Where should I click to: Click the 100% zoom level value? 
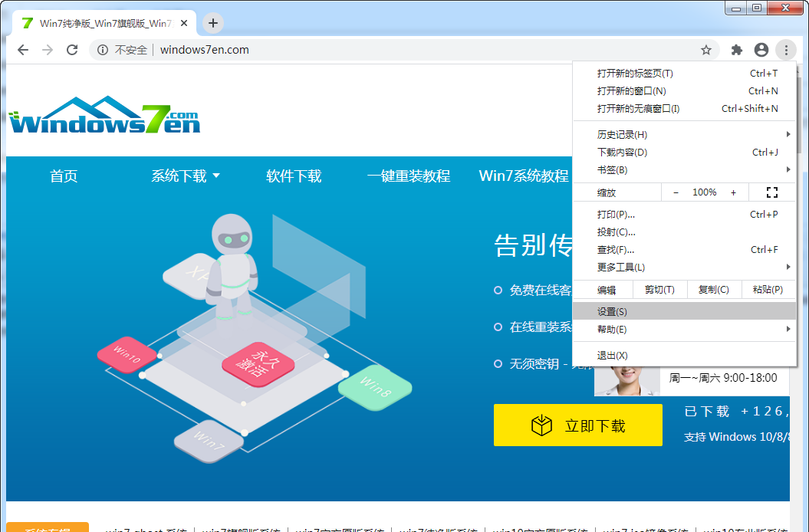[x=704, y=192]
